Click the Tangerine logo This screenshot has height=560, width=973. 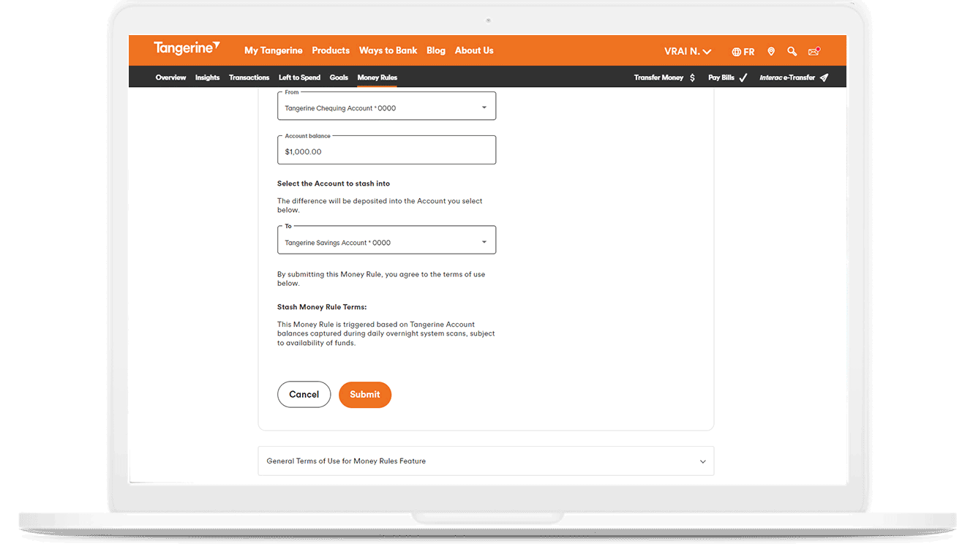point(187,48)
